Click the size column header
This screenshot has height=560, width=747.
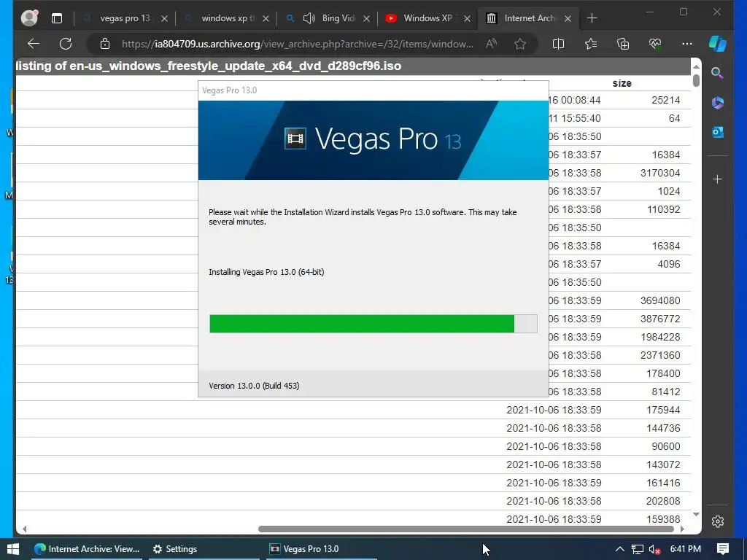622,83
